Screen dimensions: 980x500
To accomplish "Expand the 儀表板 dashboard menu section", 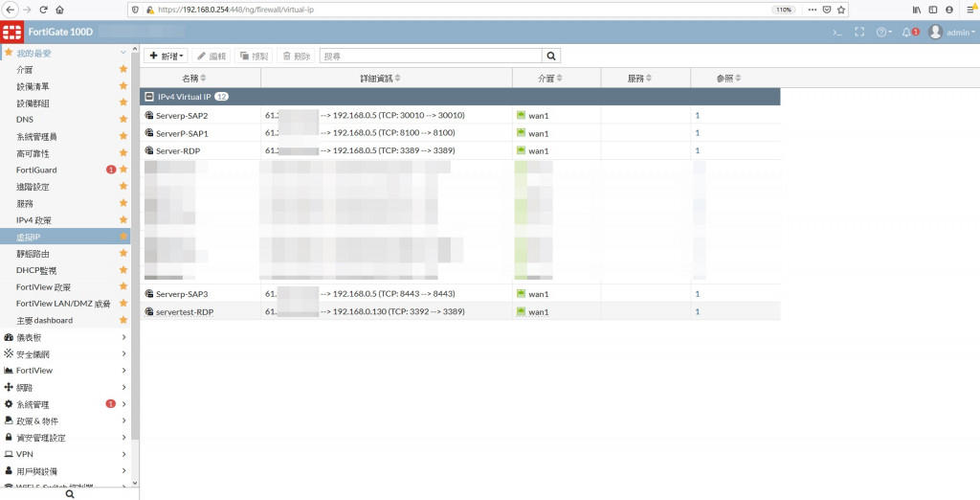I will click(66, 337).
